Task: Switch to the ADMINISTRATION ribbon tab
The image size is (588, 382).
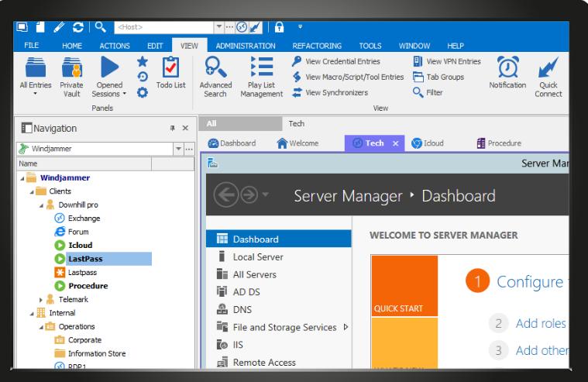Action: pyautogui.click(x=246, y=46)
